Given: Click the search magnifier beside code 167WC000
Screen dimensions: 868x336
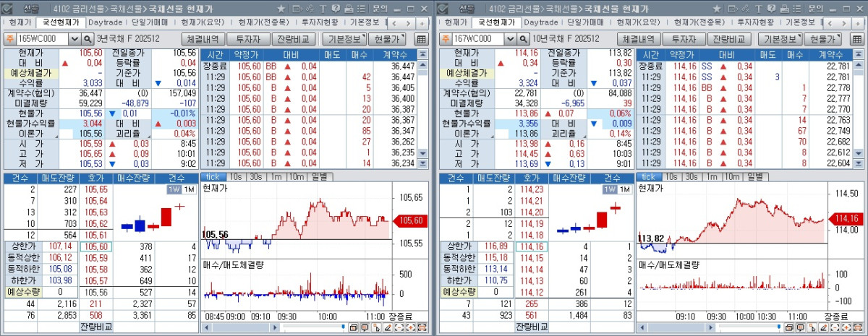Looking at the screenshot, I should [x=524, y=38].
